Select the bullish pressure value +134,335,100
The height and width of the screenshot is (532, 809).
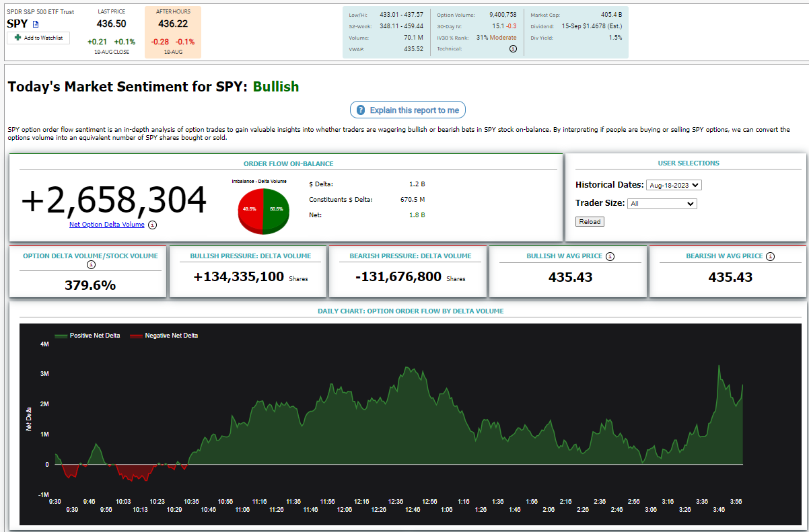(239, 276)
